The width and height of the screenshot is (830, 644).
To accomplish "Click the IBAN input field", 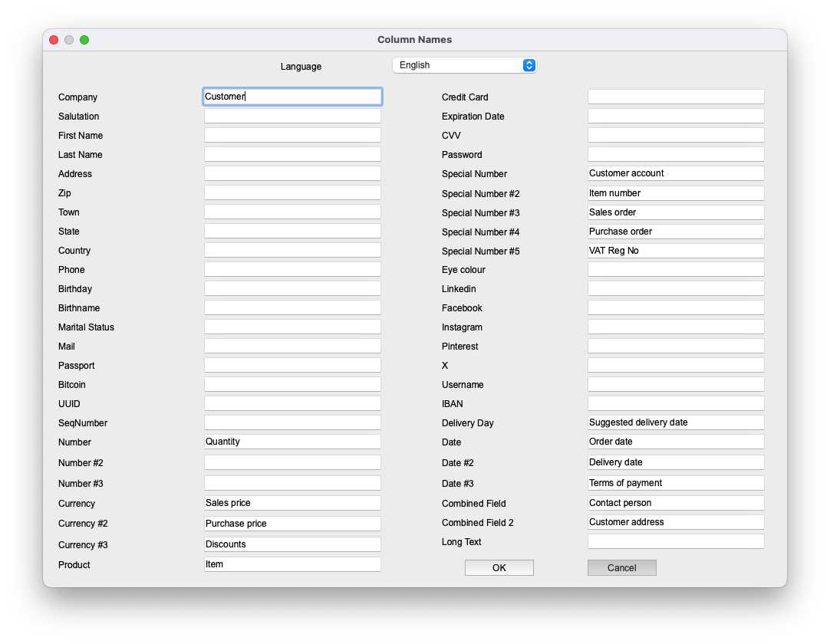I will click(x=676, y=403).
